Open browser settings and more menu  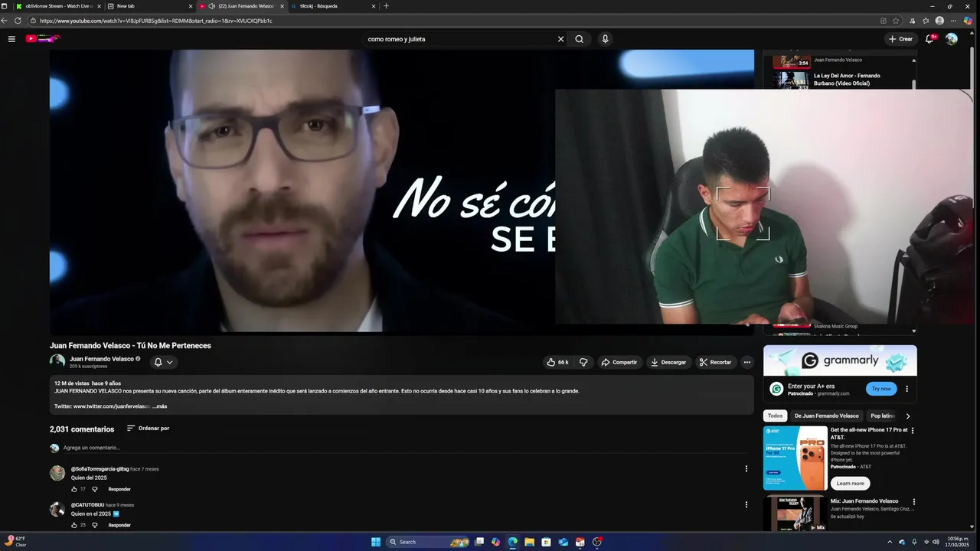point(953,21)
